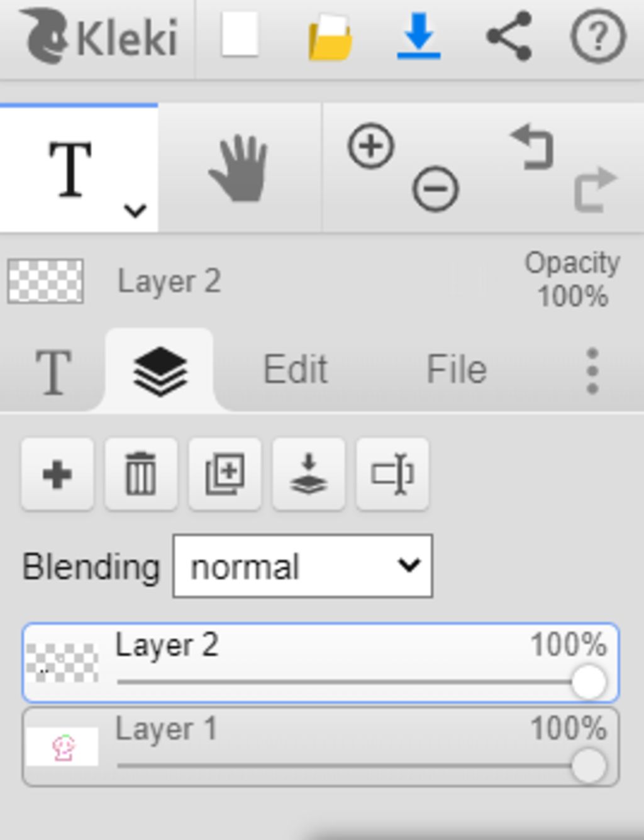The image size is (644, 840).
Task: Select the Hand pan tool
Action: click(239, 169)
